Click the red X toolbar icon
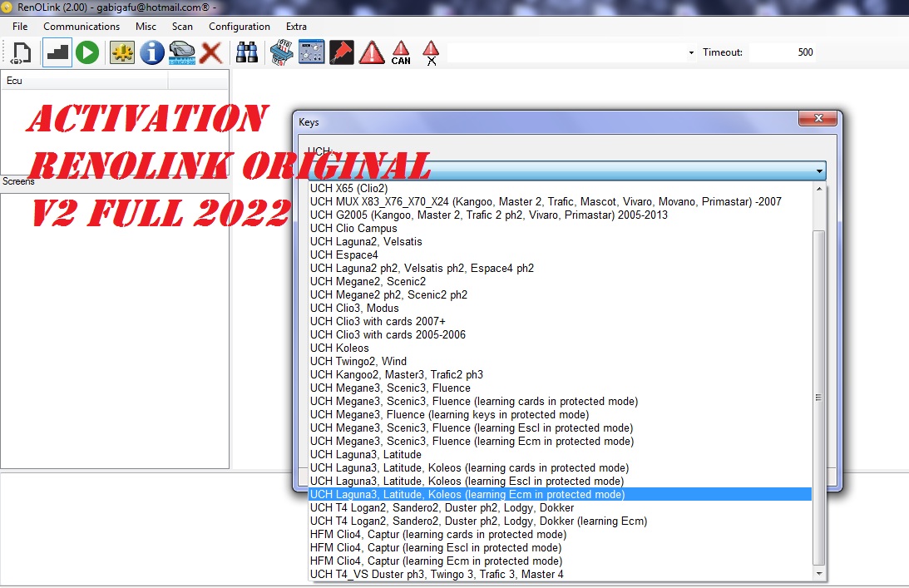Viewport: 909px width, 588px height. (x=211, y=52)
